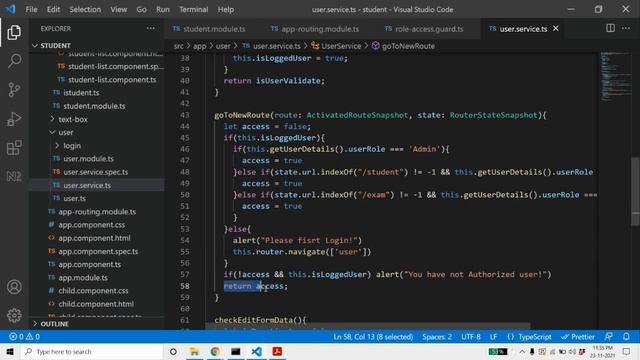Open the Search view icon
The image size is (640, 360).
(14, 61)
